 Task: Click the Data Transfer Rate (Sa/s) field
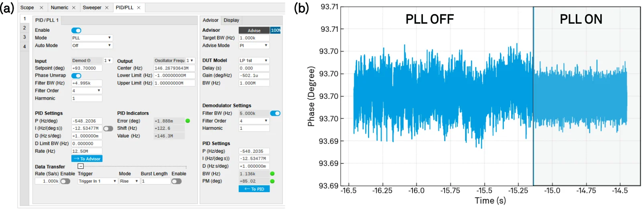pyautogui.click(x=47, y=181)
